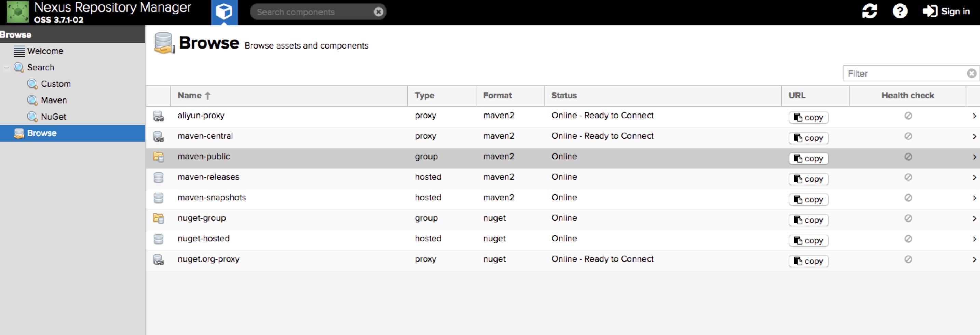Open aliyun-proxy via its row chevron
The image size is (980, 335).
point(974,116)
